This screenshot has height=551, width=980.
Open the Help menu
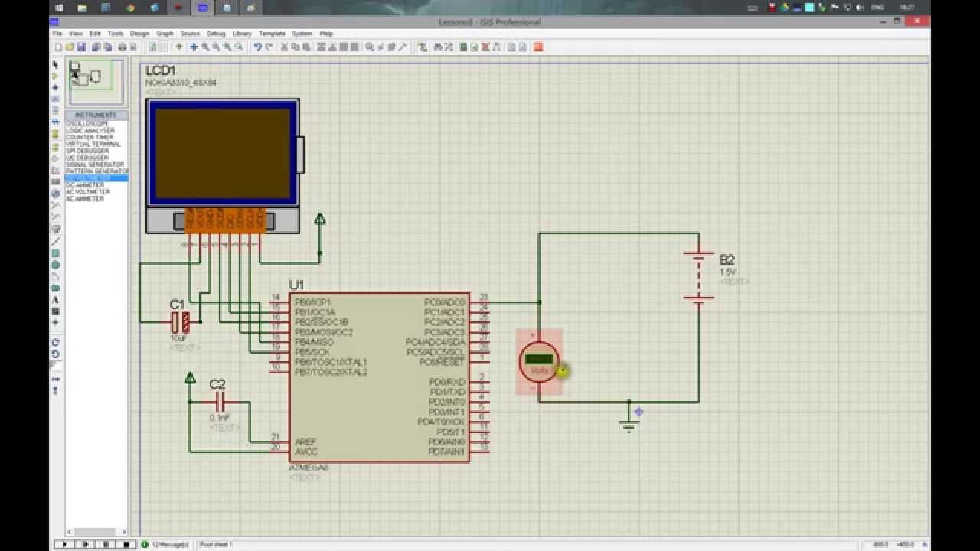(326, 34)
